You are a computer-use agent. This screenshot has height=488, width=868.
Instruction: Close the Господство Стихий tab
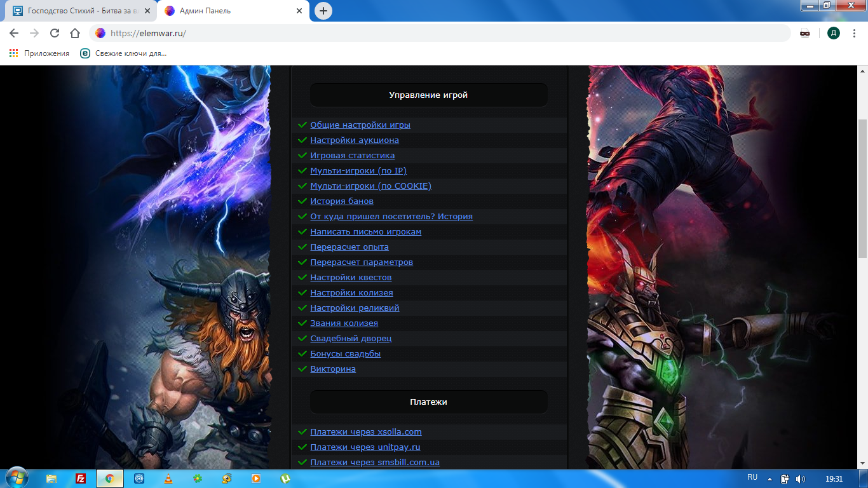(147, 11)
